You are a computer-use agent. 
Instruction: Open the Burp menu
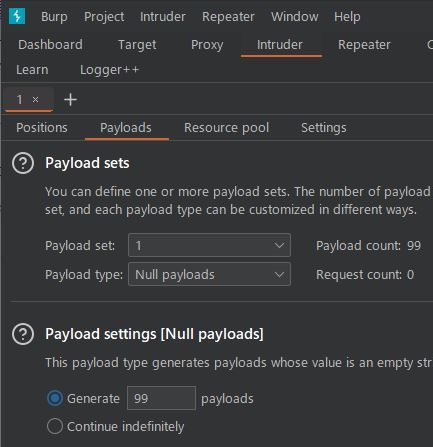54,17
